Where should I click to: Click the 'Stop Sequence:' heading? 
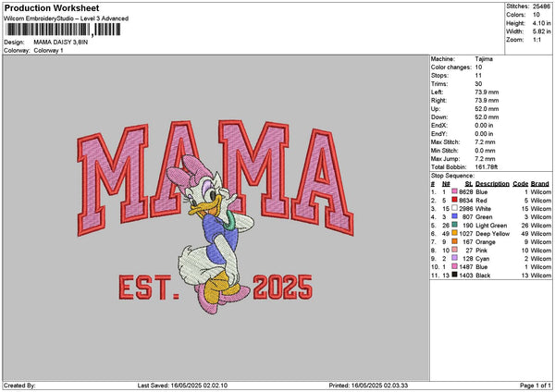click(452, 176)
